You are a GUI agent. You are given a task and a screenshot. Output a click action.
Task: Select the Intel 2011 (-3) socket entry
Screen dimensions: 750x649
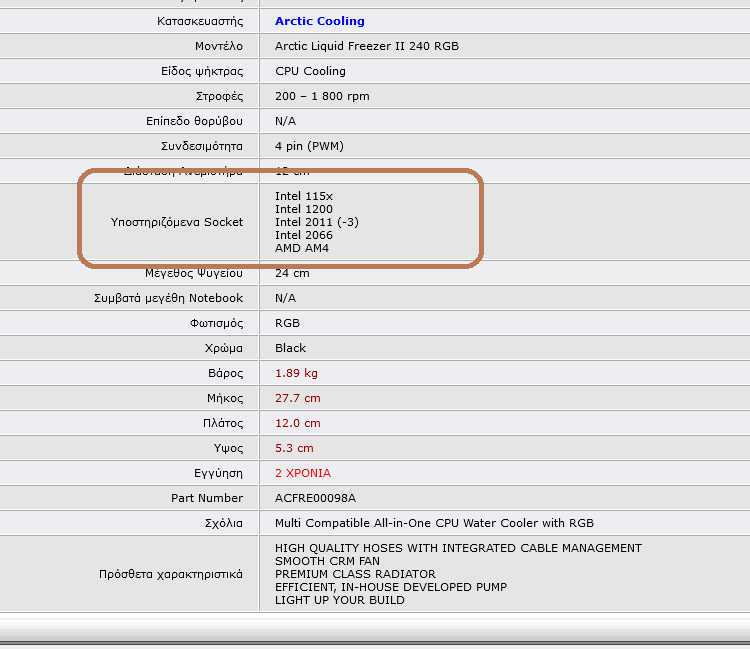point(317,222)
